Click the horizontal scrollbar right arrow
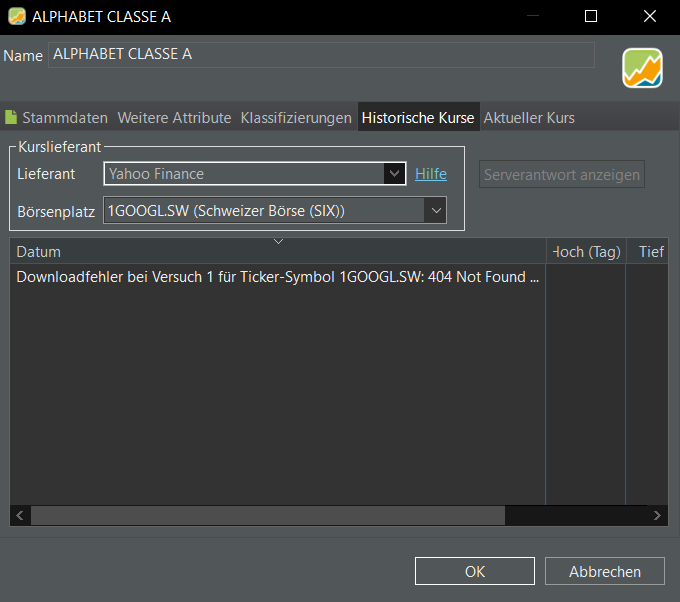 coord(657,515)
